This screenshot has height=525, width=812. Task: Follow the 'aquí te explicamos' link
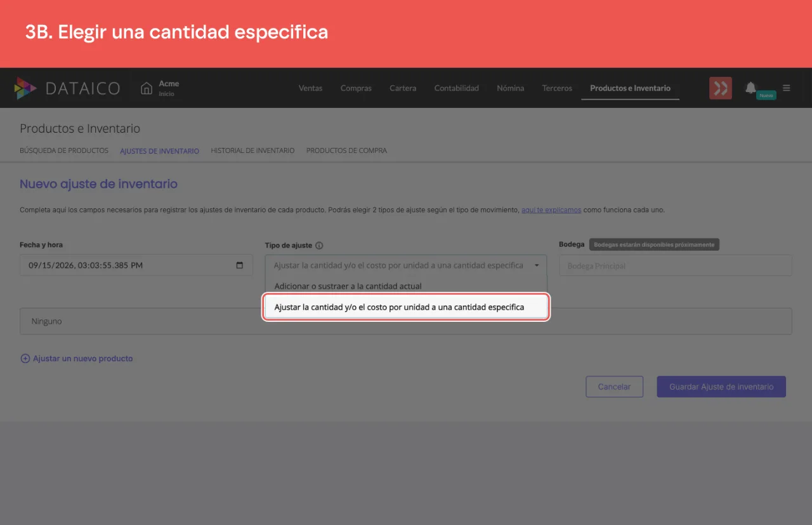551,209
